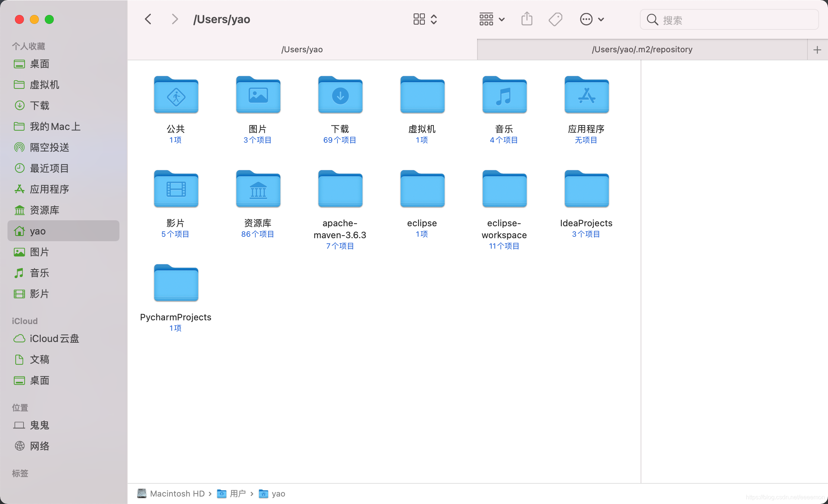Open 资源库 library in sidebar
828x504 pixels.
point(44,210)
